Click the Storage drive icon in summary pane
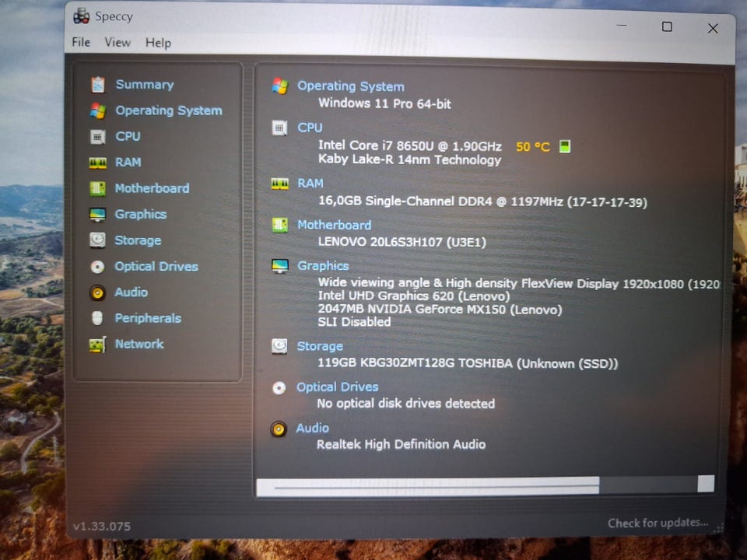Image resolution: width=747 pixels, height=560 pixels. [279, 346]
